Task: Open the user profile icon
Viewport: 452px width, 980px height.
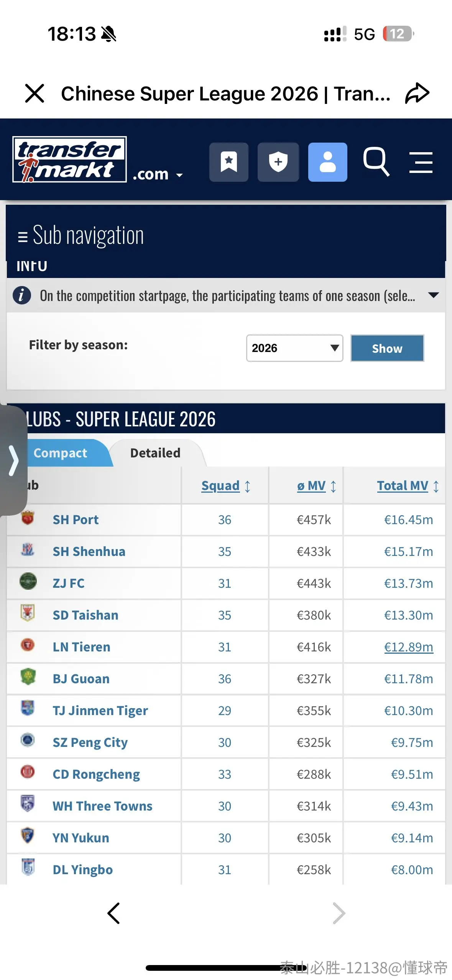Action: [x=327, y=162]
